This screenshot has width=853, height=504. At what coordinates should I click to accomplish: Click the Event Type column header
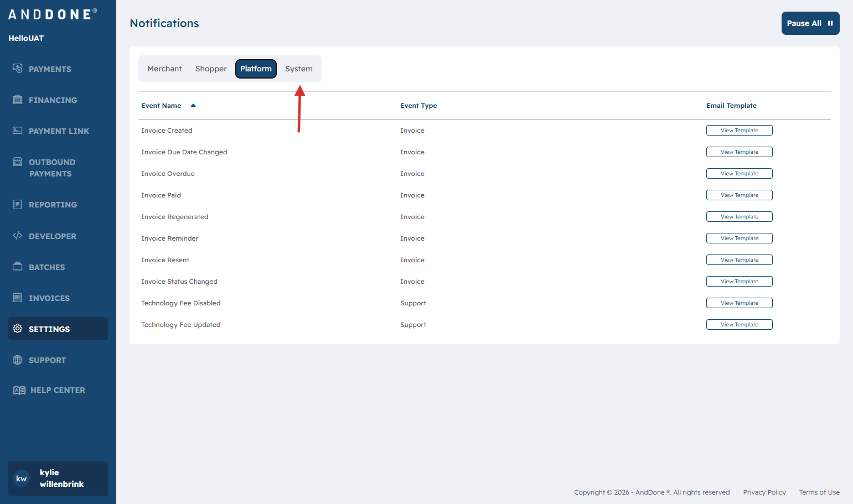click(x=418, y=106)
